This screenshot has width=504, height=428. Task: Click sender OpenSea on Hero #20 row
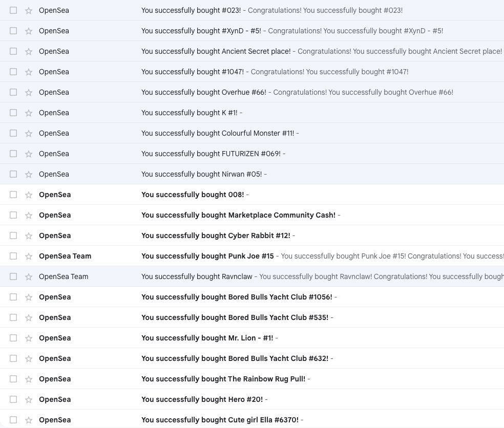click(x=55, y=399)
